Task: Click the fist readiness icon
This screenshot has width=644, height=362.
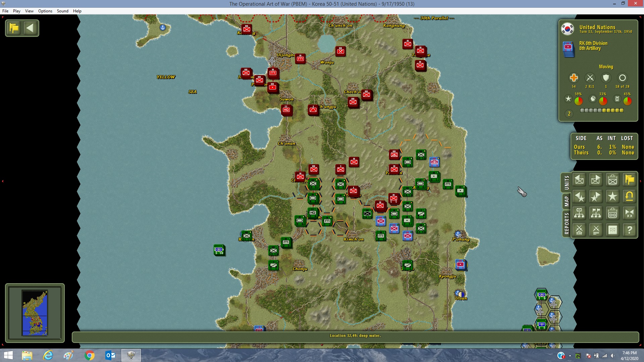Action: coord(593,99)
